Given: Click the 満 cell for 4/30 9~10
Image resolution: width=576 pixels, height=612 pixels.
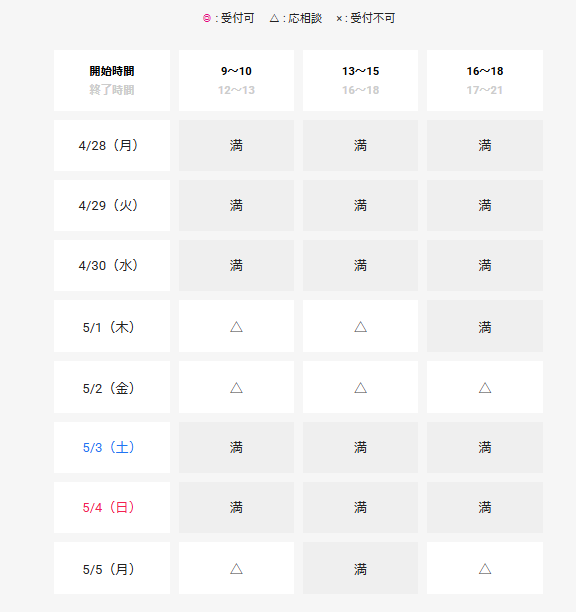Looking at the screenshot, I should click(x=236, y=265).
